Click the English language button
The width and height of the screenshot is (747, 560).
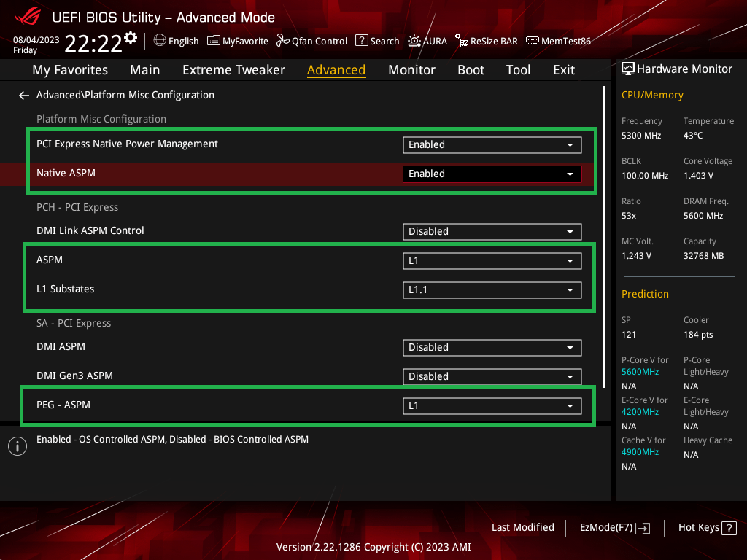pyautogui.click(x=177, y=41)
